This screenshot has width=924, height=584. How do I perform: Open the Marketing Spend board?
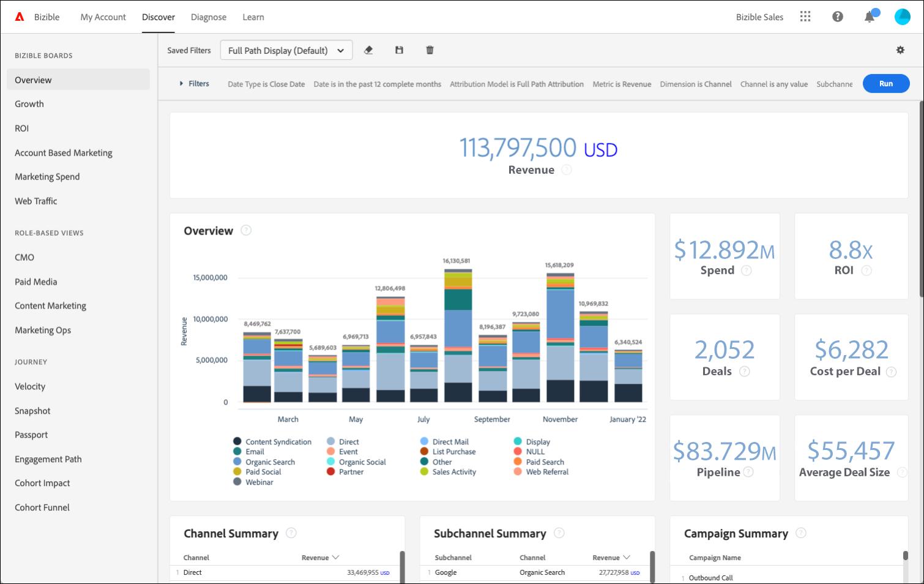[47, 177]
